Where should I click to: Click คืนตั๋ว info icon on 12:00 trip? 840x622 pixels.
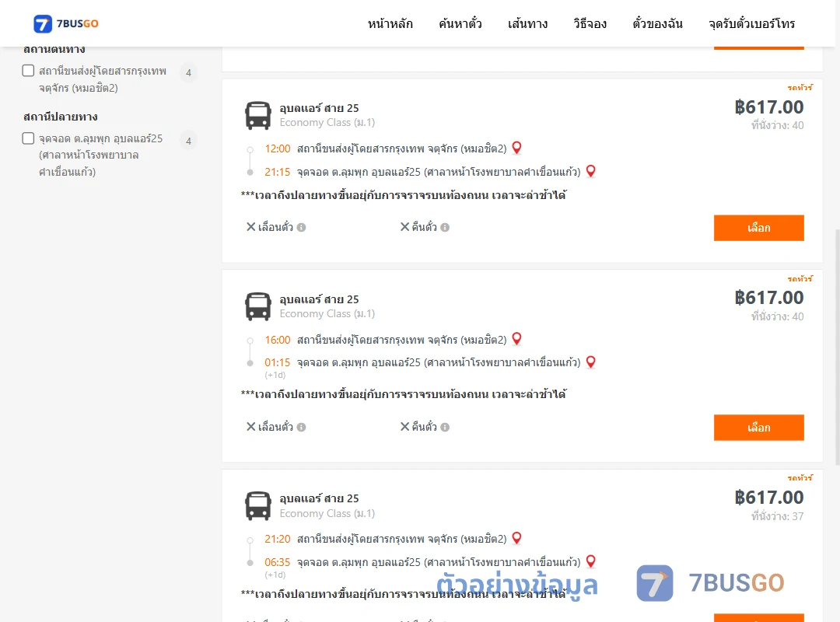click(x=445, y=228)
